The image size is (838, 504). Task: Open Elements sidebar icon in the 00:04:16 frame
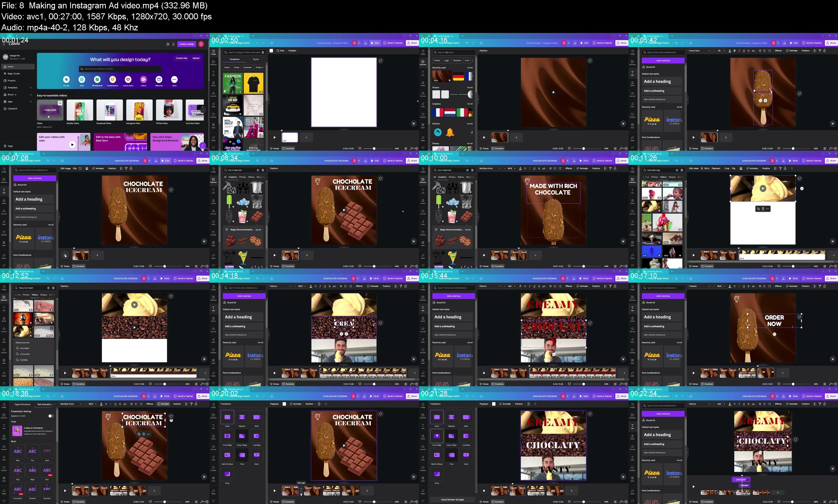pyautogui.click(x=423, y=63)
